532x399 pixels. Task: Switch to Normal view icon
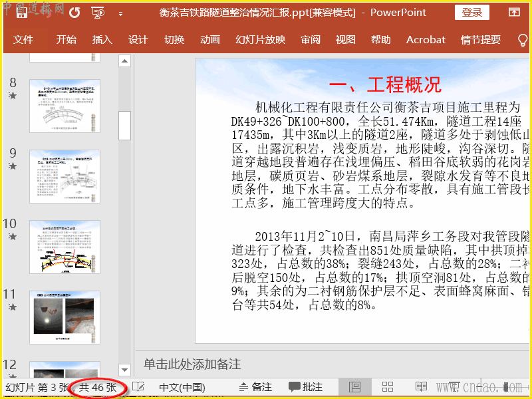(355, 387)
